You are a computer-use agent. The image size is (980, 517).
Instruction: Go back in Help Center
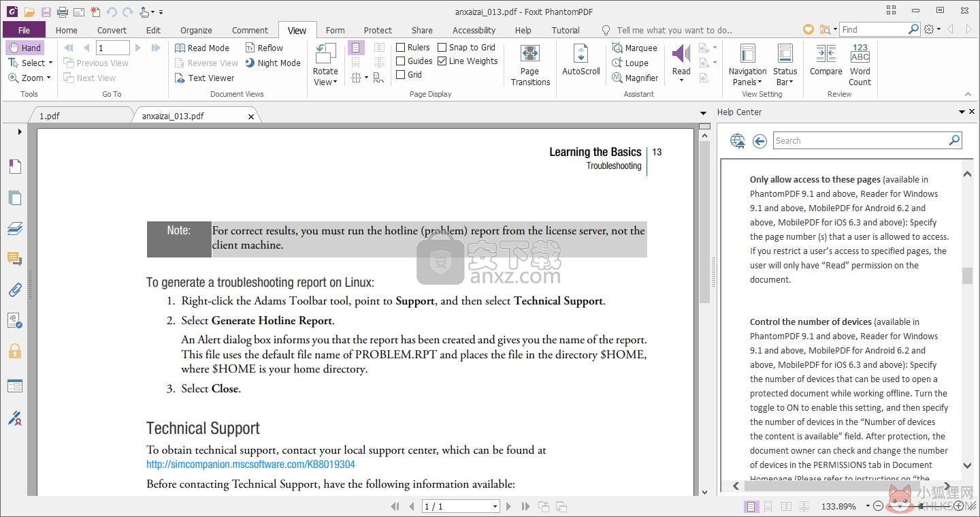coord(759,141)
